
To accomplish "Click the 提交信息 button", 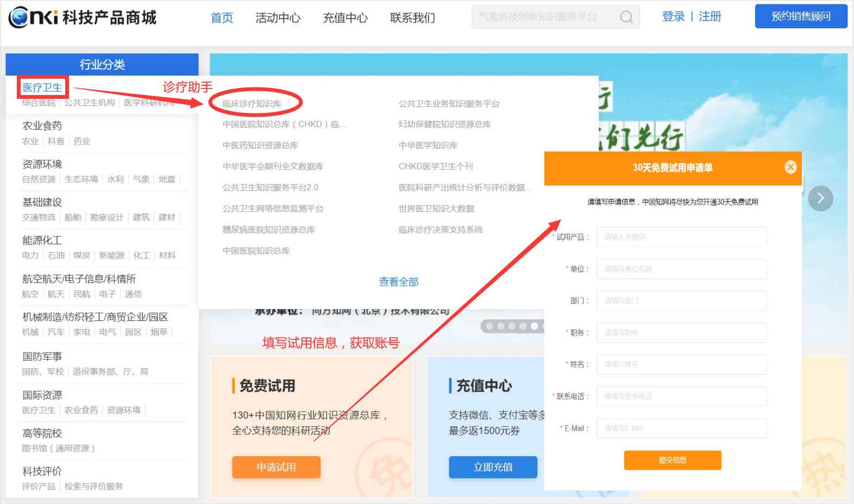I will click(x=673, y=460).
